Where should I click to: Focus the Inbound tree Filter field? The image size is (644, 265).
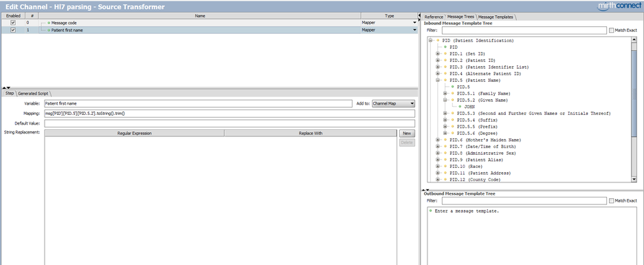point(524,30)
